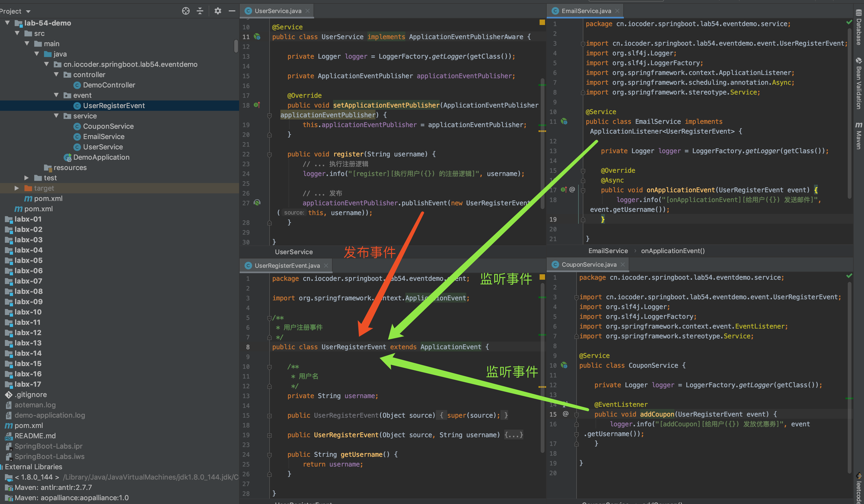Click the Collapse All icon in Project panel
The width and height of the screenshot is (864, 504).
coord(200,11)
